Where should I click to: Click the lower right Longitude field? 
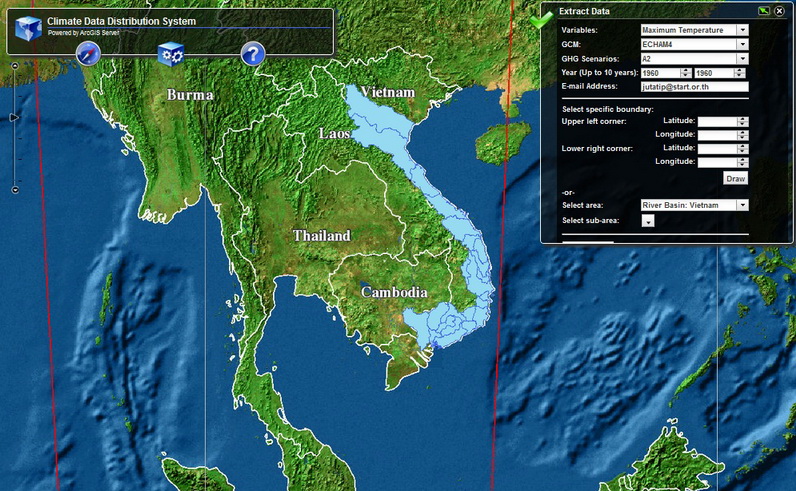click(717, 161)
